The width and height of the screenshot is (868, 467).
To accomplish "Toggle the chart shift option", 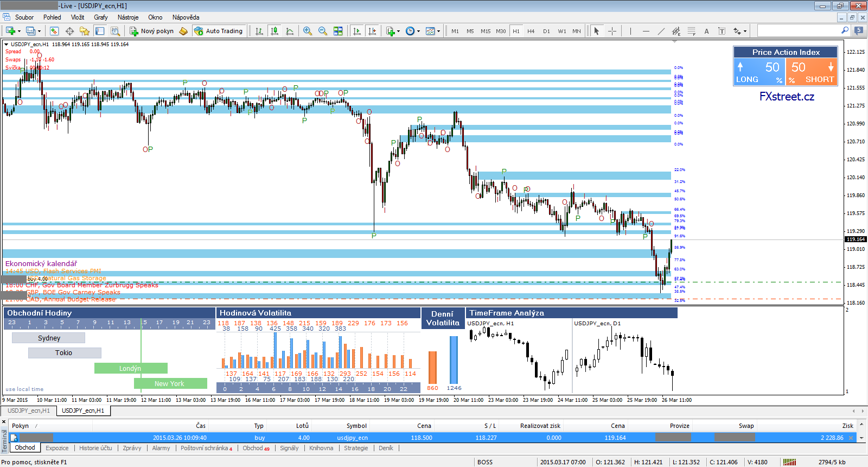I will (x=372, y=31).
